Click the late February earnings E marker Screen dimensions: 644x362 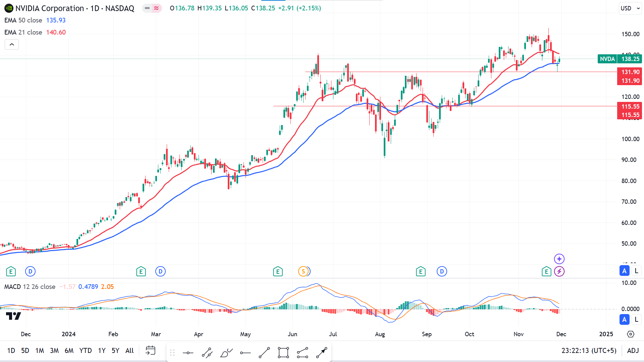141,271
